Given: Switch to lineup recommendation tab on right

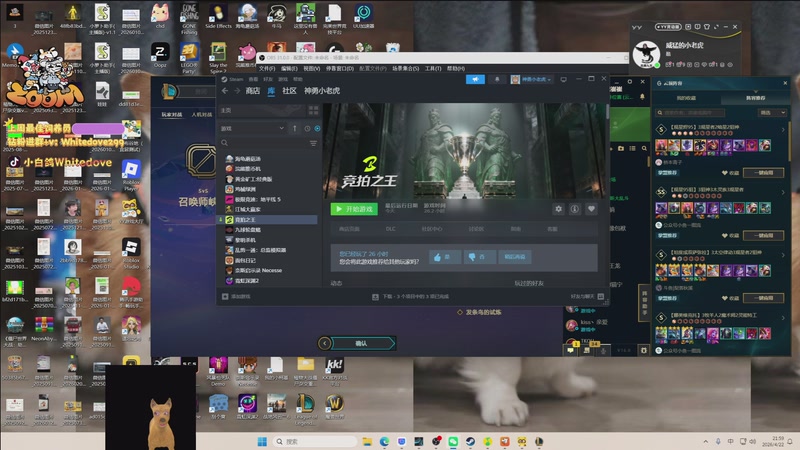Looking at the screenshot, I should click(x=756, y=98).
